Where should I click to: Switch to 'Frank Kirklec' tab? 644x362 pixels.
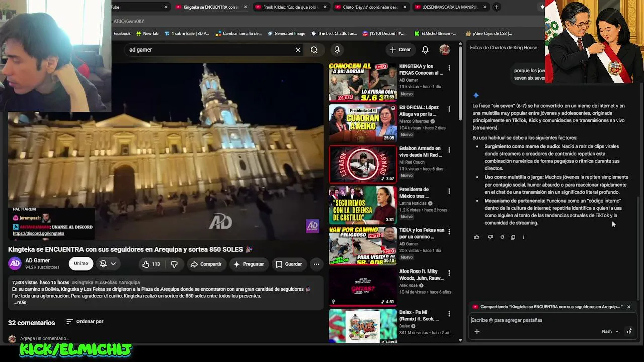291,7
